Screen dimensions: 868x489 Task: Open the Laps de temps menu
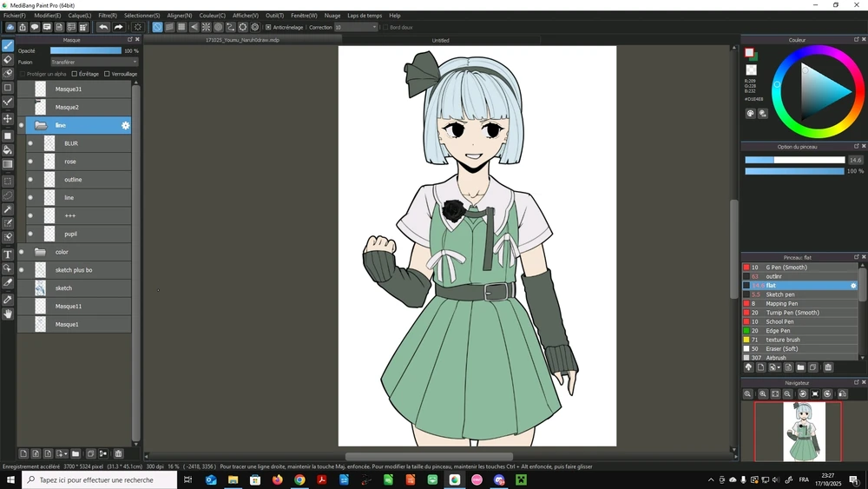(x=365, y=16)
